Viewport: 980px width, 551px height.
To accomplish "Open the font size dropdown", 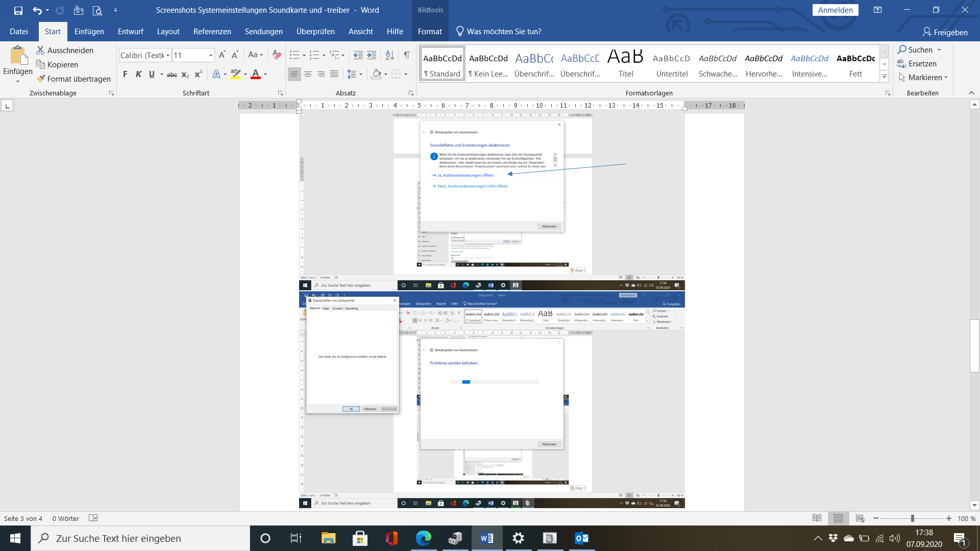I will click(210, 55).
